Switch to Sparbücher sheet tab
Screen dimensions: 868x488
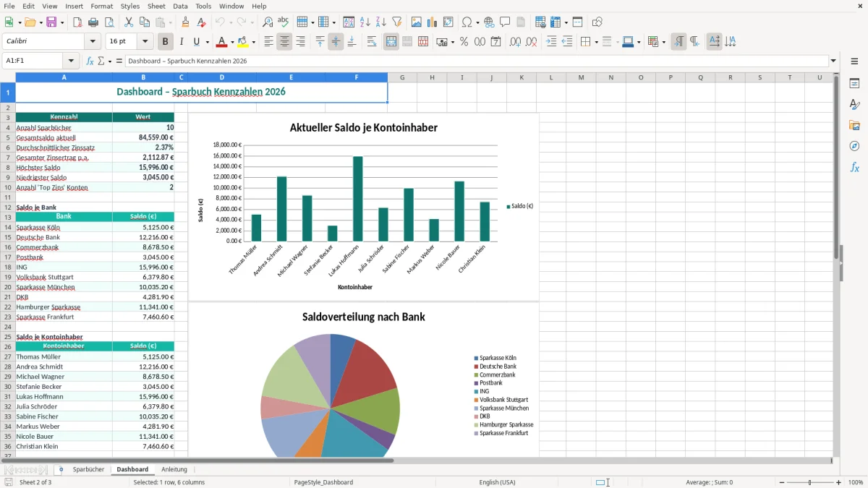coord(89,470)
